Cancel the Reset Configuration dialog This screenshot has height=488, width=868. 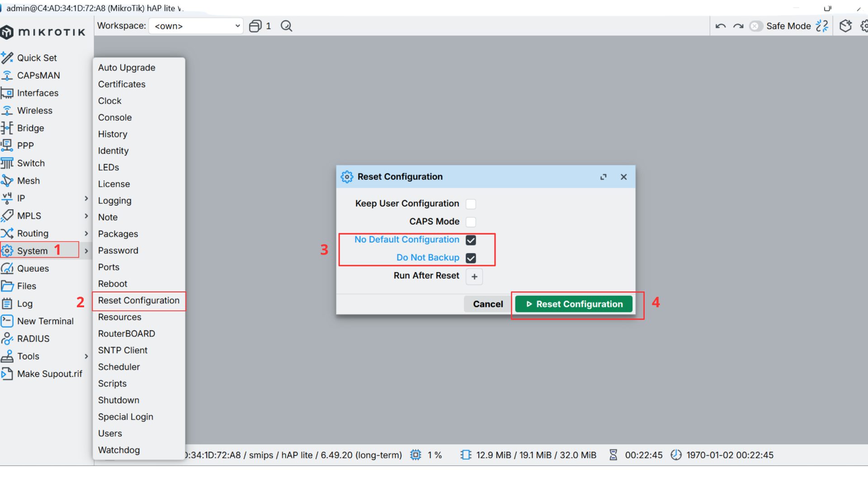(488, 304)
